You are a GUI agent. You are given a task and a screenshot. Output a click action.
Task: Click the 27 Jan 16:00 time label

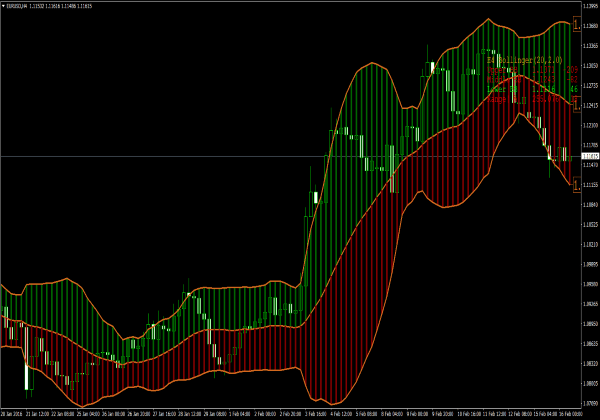point(164,414)
